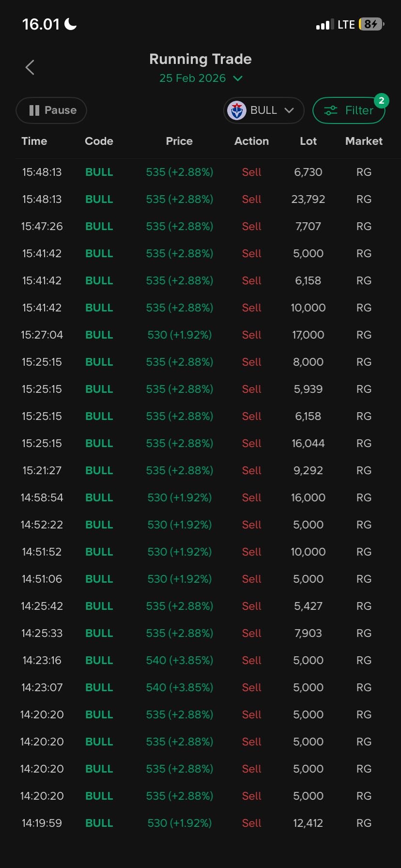Tap the moon Do Not Disturb icon

(71, 24)
